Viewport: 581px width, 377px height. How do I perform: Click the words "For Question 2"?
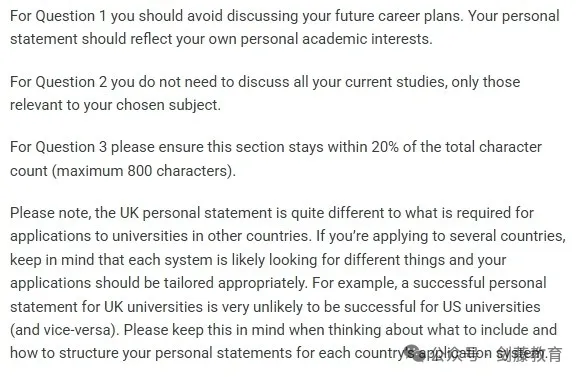59,82
